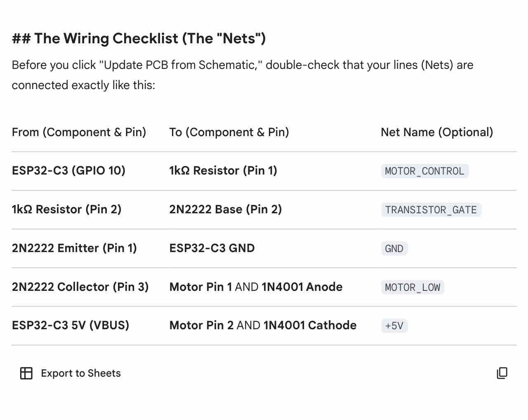Click the 1kΩ Resistor (Pin 2) cell
Image resolution: width=528 pixels, height=420 pixels.
pos(66,209)
